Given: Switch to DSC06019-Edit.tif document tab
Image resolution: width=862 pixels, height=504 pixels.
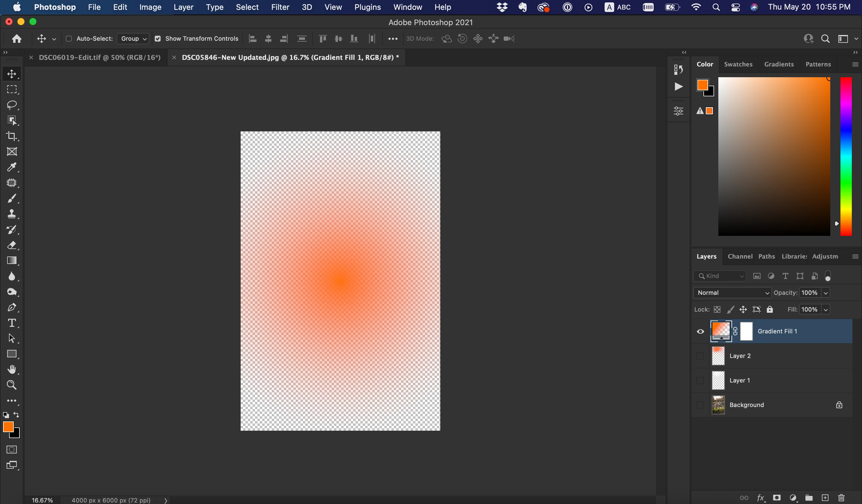Looking at the screenshot, I should pyautogui.click(x=99, y=57).
